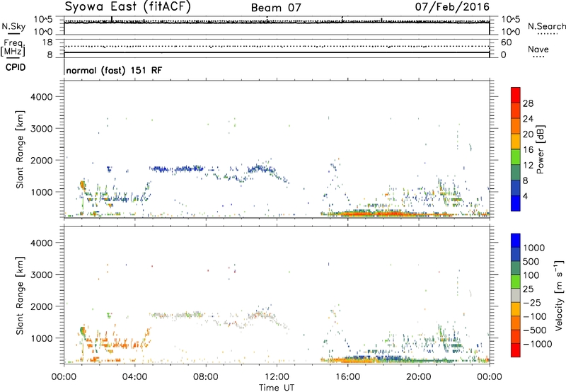Click the date '07/Feb/2016'
566x392 pixels.
(x=452, y=7)
